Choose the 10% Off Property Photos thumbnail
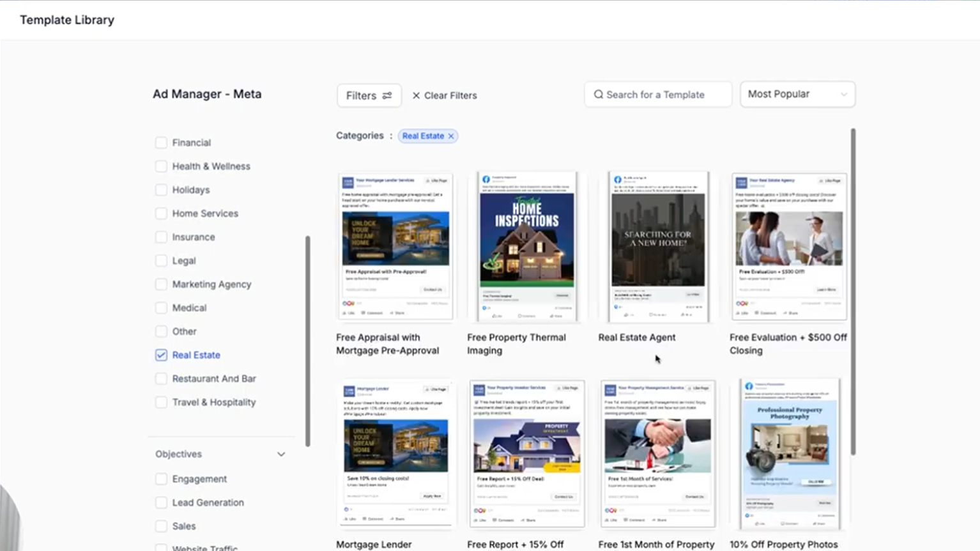Screen dimensions: 980x551 tap(789, 454)
